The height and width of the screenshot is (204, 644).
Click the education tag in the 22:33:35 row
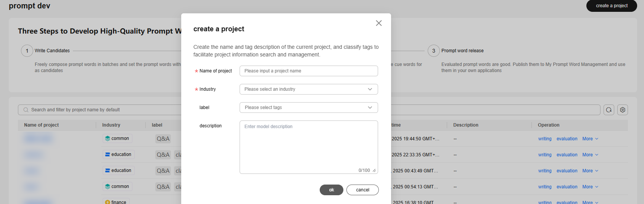119,154
